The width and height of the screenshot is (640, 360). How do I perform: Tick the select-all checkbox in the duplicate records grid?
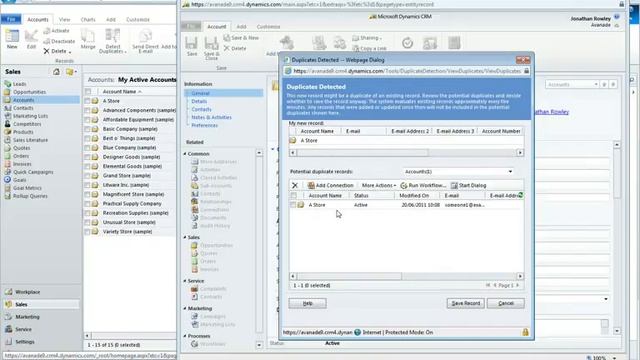pyautogui.click(x=293, y=196)
